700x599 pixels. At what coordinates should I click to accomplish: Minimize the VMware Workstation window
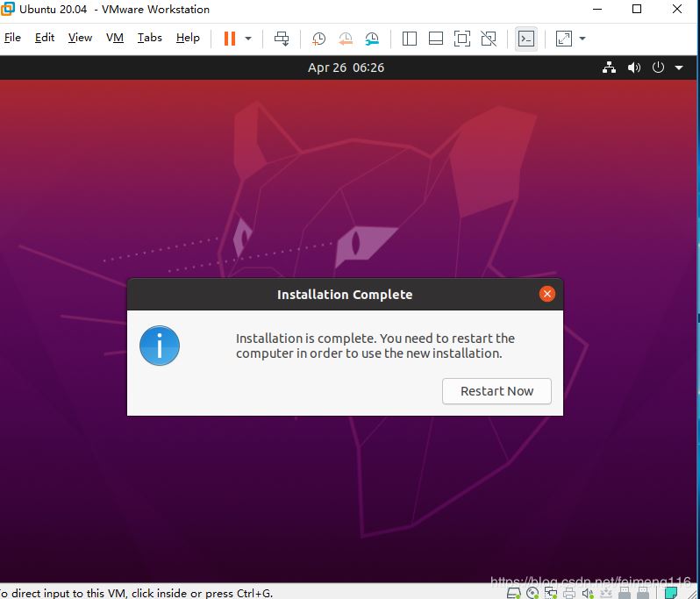[x=597, y=9]
